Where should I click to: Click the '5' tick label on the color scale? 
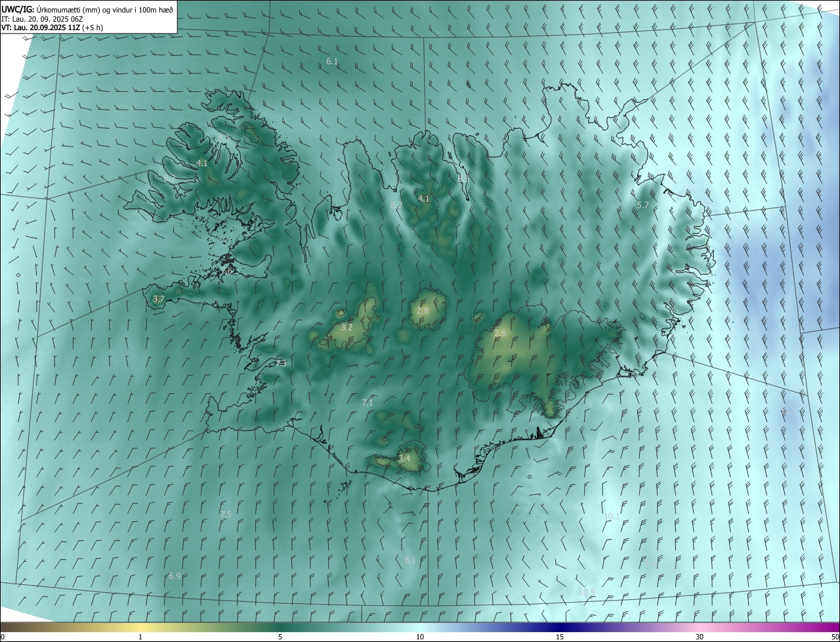click(280, 637)
